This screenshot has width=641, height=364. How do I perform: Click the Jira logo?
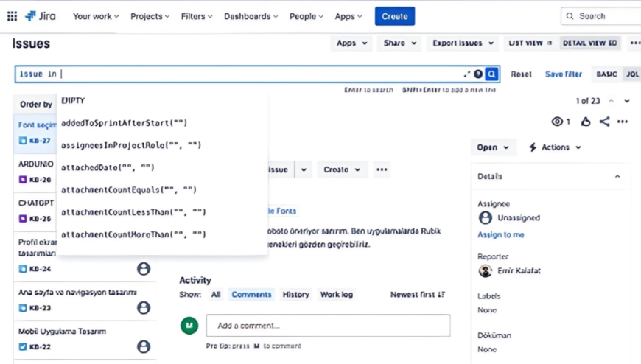click(x=41, y=16)
